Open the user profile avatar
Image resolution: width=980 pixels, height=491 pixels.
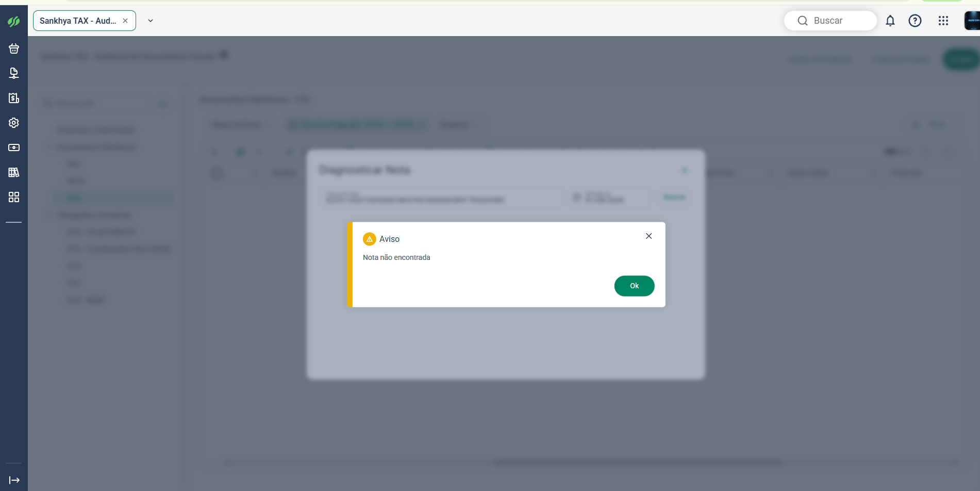972,21
